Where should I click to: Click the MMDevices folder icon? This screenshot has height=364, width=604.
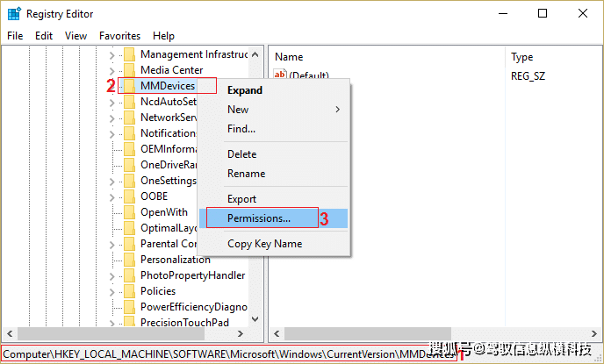[129, 86]
